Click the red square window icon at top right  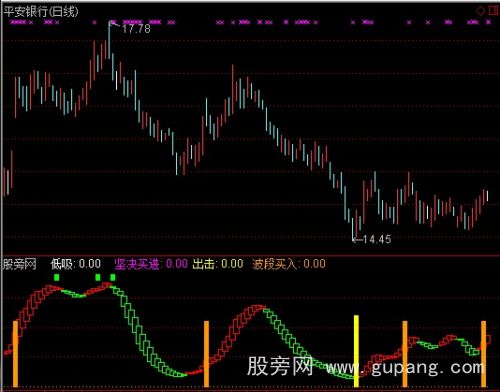493,11
